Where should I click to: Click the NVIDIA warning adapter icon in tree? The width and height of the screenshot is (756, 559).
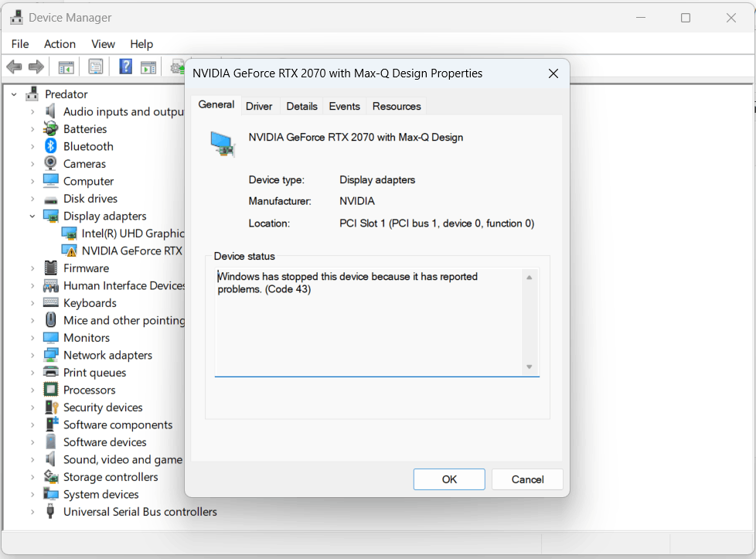coord(70,251)
